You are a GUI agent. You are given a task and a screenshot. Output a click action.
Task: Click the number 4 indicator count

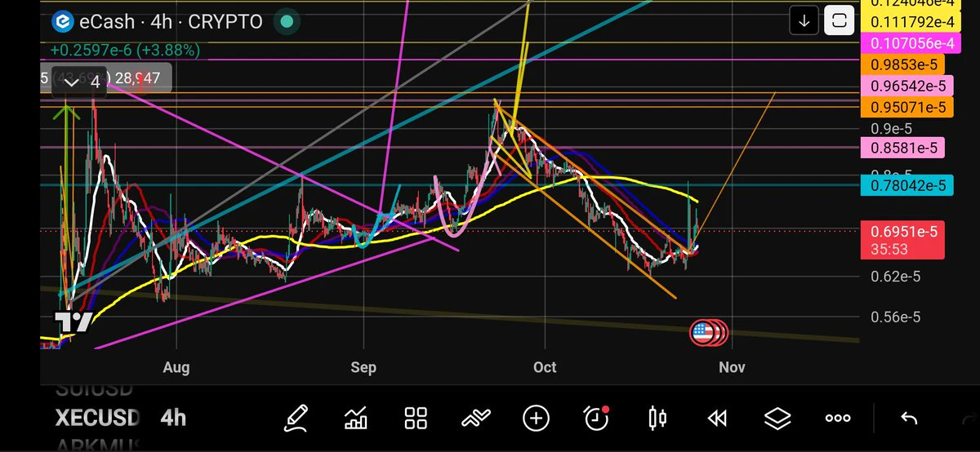96,82
